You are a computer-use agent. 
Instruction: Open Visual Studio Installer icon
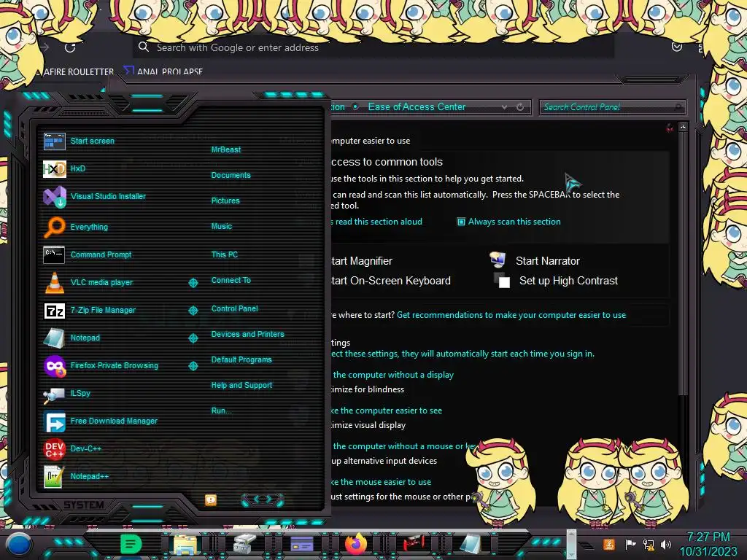54,197
